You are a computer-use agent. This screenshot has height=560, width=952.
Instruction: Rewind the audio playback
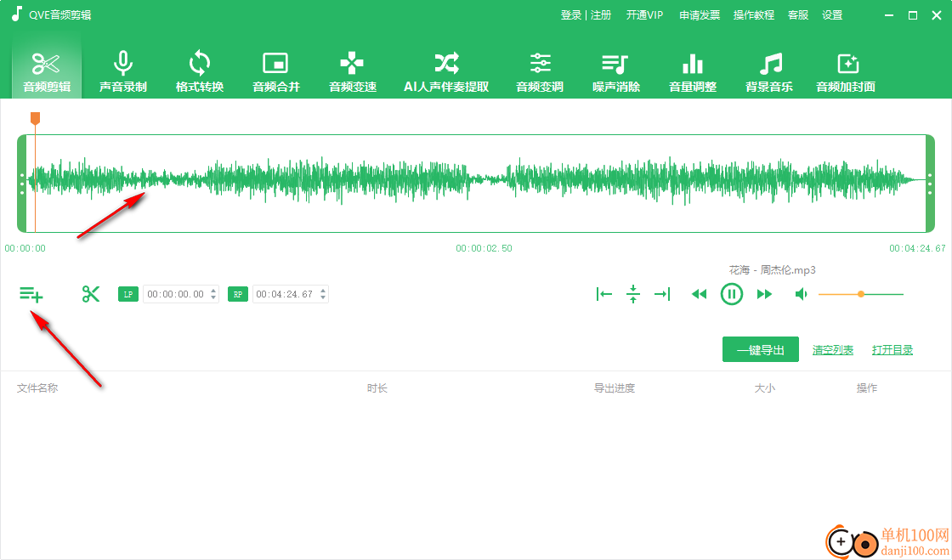coord(700,294)
